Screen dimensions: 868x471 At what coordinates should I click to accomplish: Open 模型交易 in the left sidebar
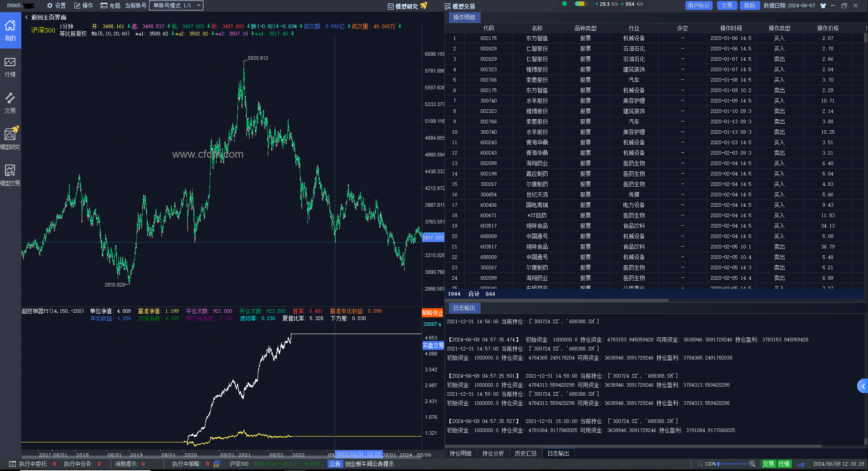click(x=10, y=175)
